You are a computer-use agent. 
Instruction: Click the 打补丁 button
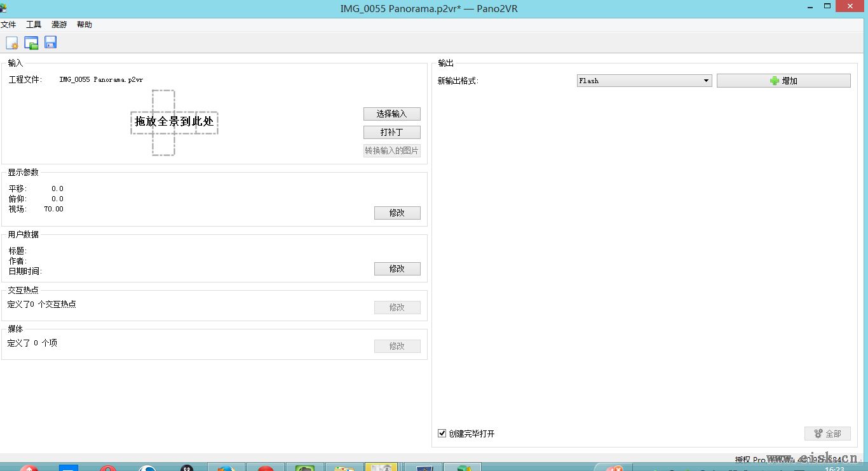tap(391, 132)
